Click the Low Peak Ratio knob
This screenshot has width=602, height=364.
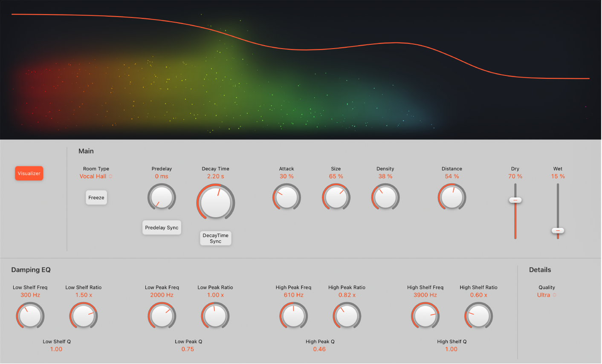[x=215, y=316]
